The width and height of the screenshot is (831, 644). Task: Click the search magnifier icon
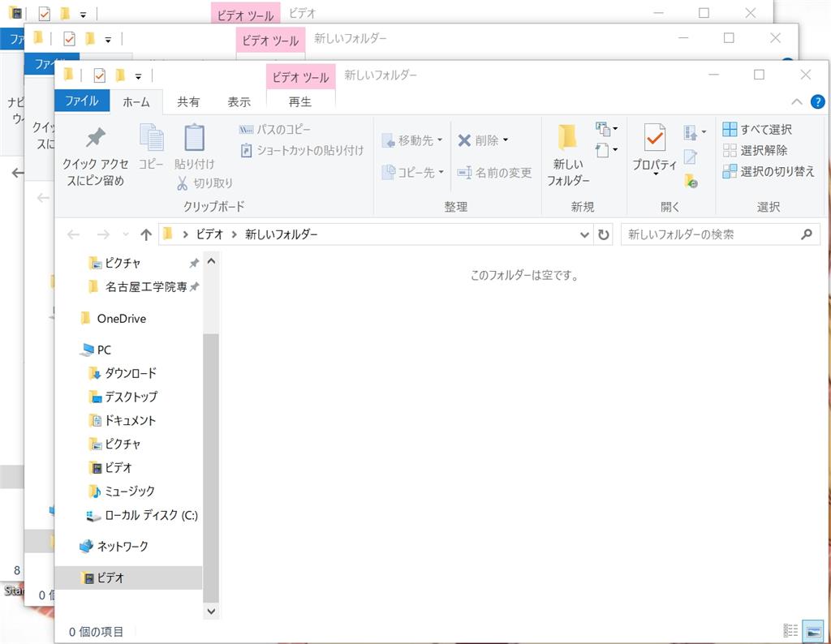tap(807, 234)
